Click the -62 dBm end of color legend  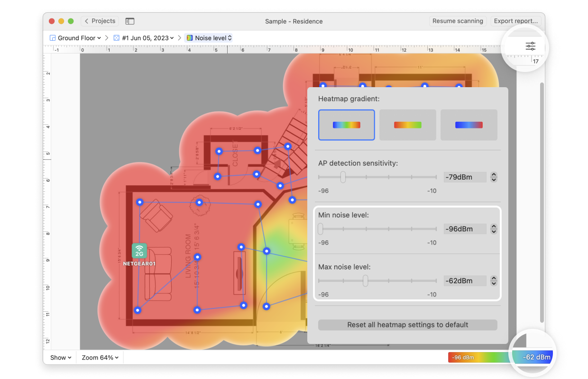point(536,357)
